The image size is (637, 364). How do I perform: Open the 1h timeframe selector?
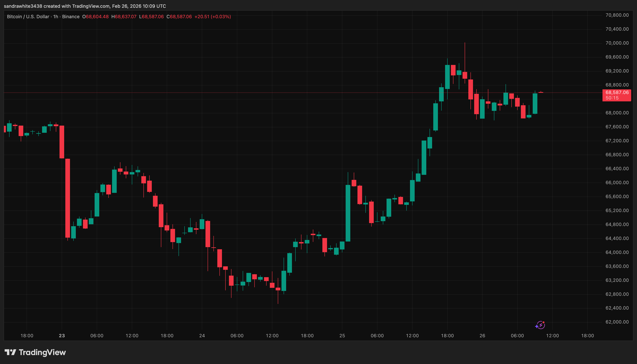click(x=55, y=16)
